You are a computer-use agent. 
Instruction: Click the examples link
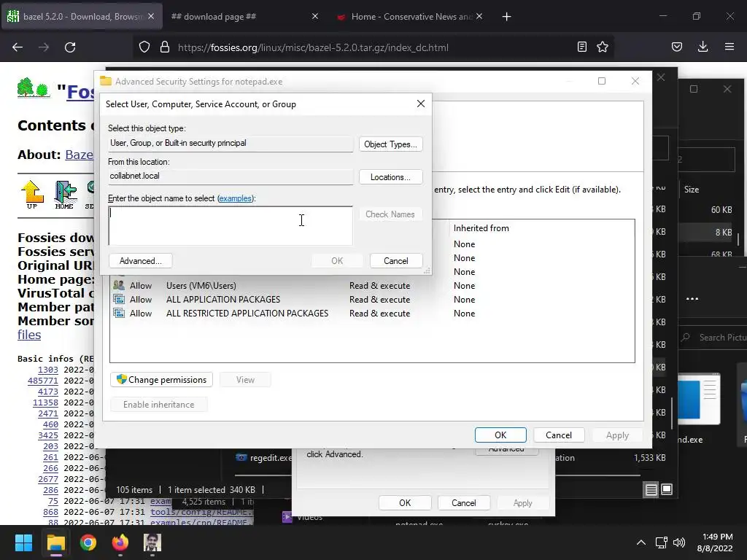click(x=235, y=198)
